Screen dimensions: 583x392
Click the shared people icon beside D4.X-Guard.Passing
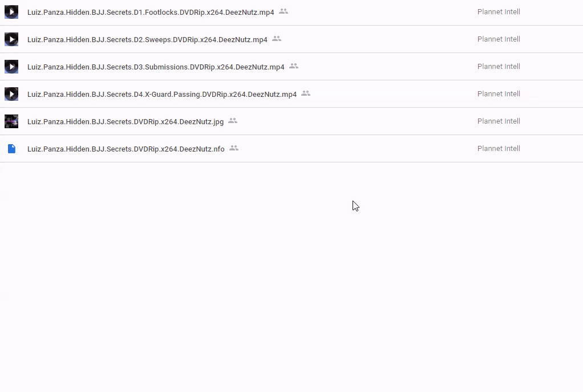coord(306,93)
